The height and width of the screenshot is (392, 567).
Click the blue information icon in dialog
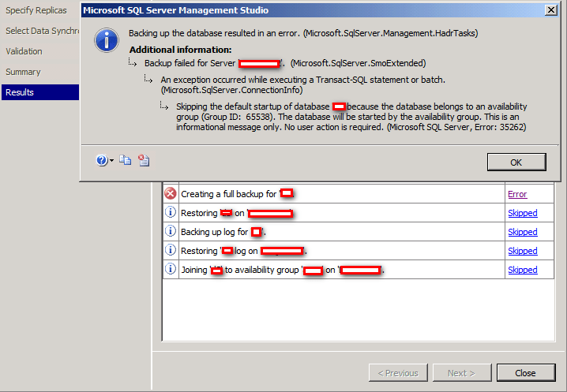(x=107, y=40)
